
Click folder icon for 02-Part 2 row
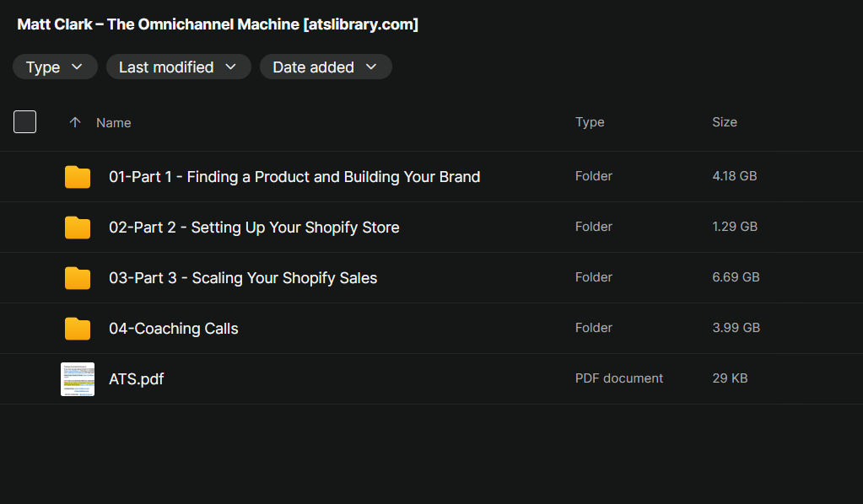pos(78,228)
